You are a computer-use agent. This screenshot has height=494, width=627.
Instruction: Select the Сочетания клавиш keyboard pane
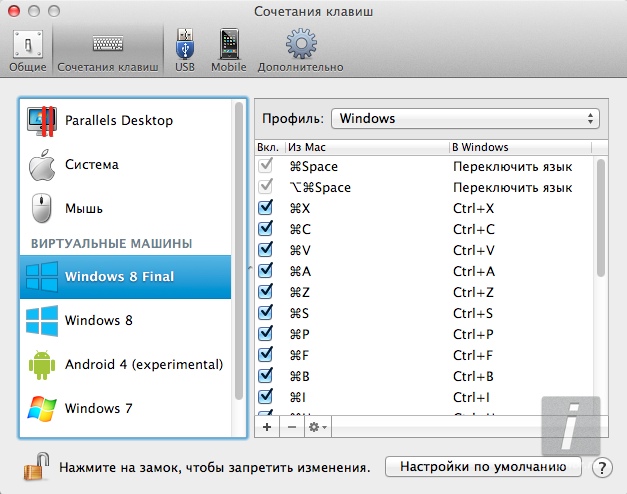coord(108,50)
